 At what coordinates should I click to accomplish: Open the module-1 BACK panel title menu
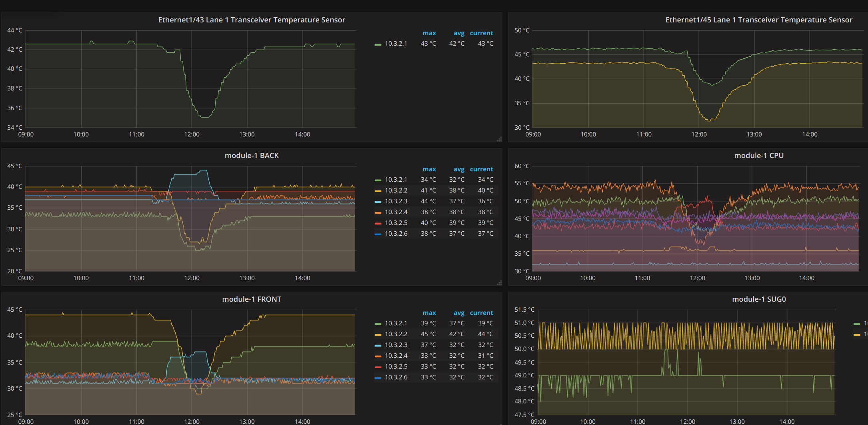click(x=252, y=156)
